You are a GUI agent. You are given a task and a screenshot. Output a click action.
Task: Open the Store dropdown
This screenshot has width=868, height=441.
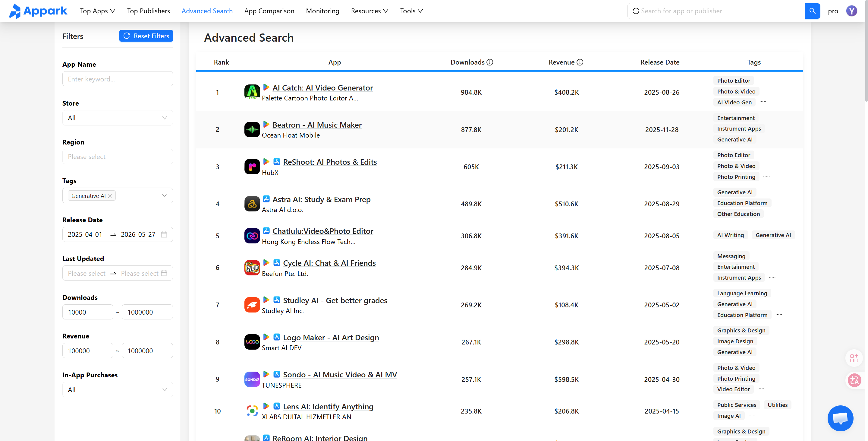point(118,118)
